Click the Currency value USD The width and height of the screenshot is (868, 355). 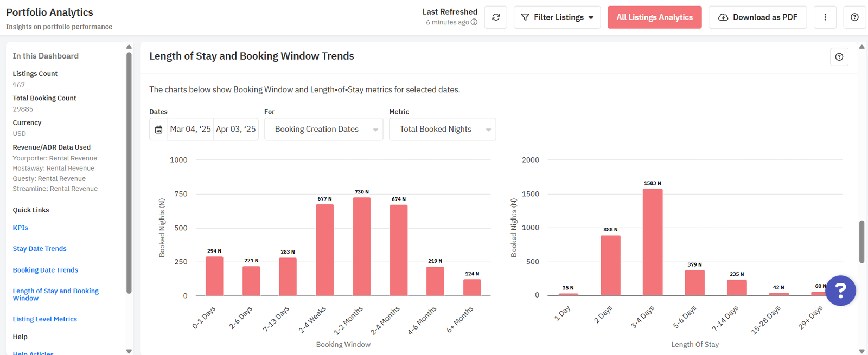(20, 134)
